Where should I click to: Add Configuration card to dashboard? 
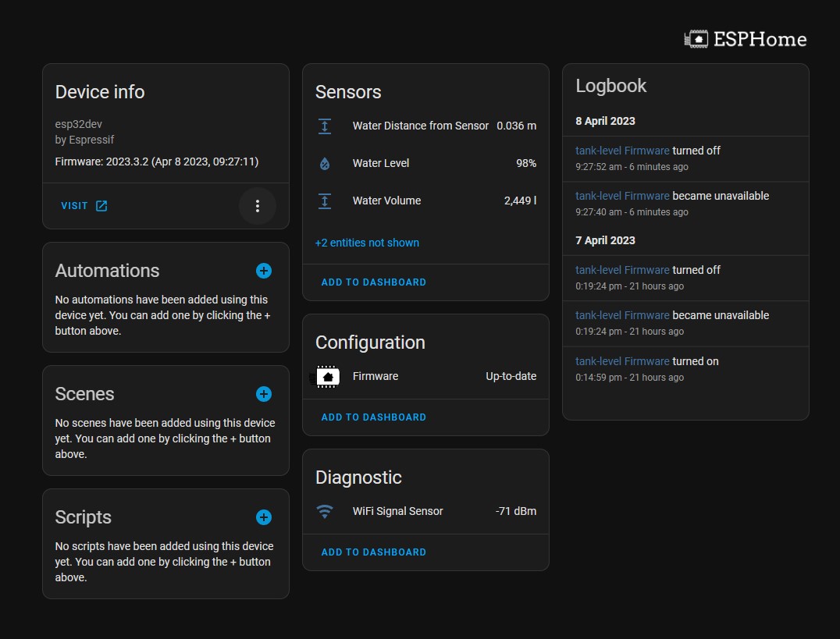pos(374,417)
